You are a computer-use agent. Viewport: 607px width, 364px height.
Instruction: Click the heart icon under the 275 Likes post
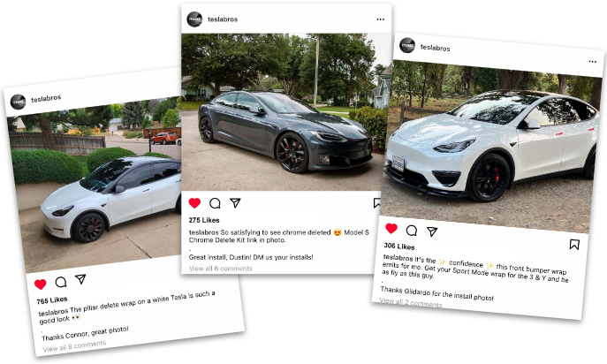194,203
